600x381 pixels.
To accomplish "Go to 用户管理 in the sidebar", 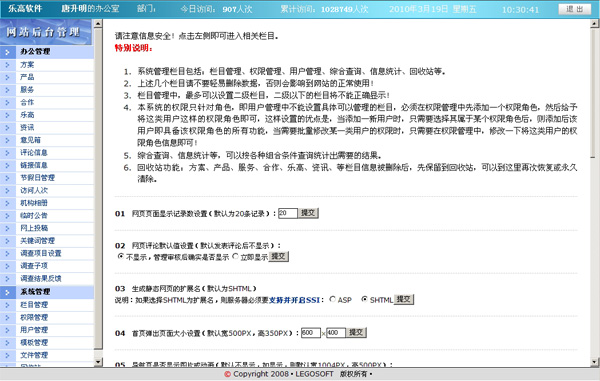I will point(34,330).
